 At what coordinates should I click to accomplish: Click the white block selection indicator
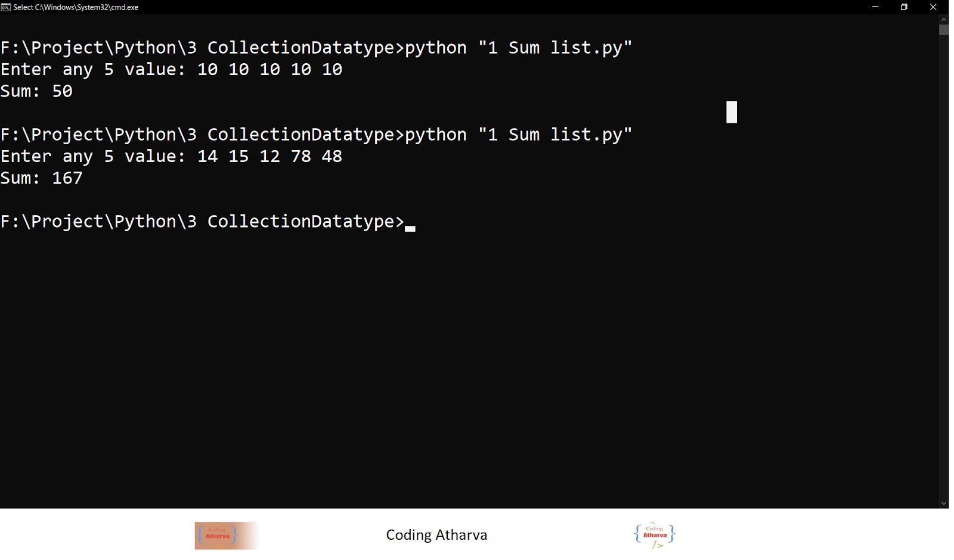pos(732,111)
